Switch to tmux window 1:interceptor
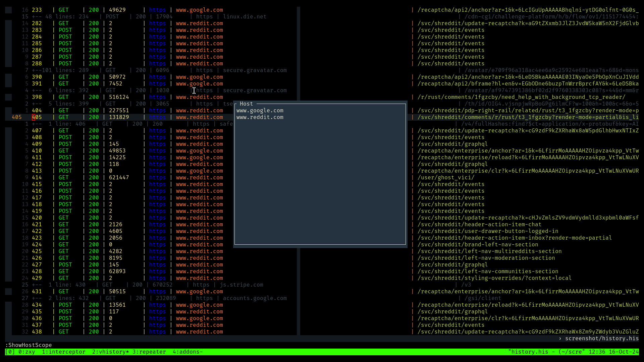Screen dimensions: 644x362 point(63,352)
